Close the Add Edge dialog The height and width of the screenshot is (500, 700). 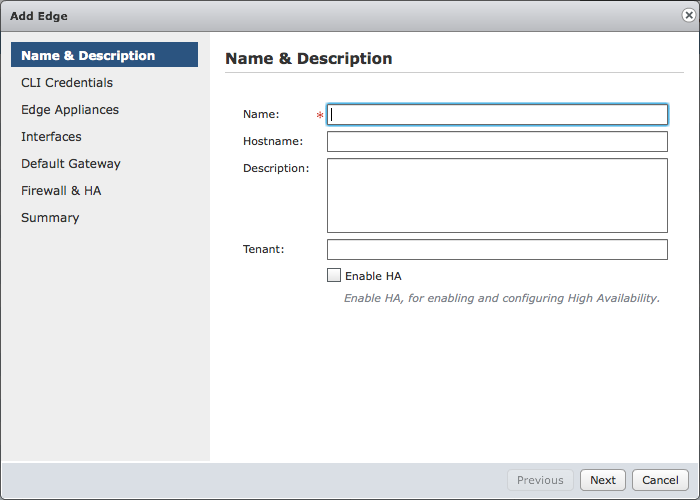pos(689,15)
